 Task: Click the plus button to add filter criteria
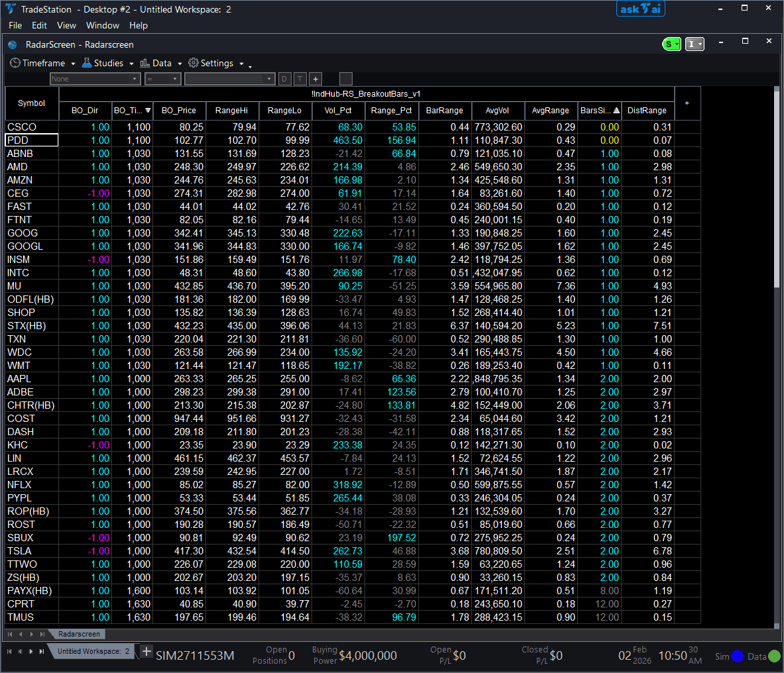(x=315, y=78)
